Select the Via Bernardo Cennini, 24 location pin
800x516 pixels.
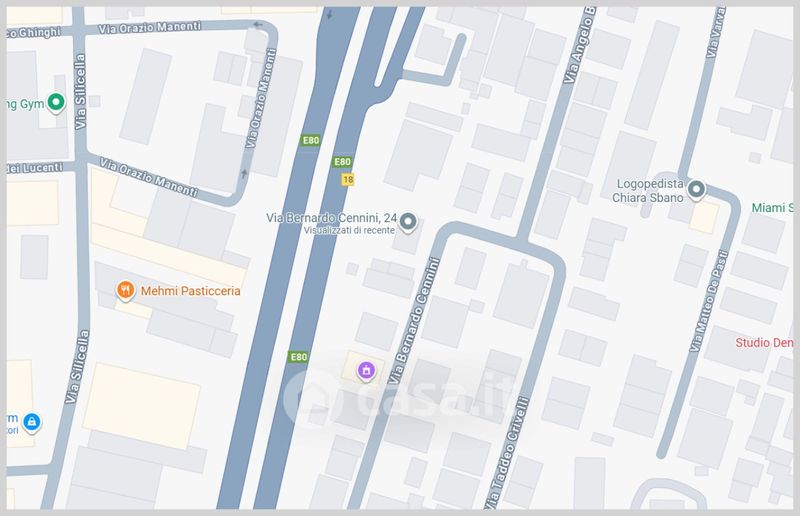tap(408, 223)
